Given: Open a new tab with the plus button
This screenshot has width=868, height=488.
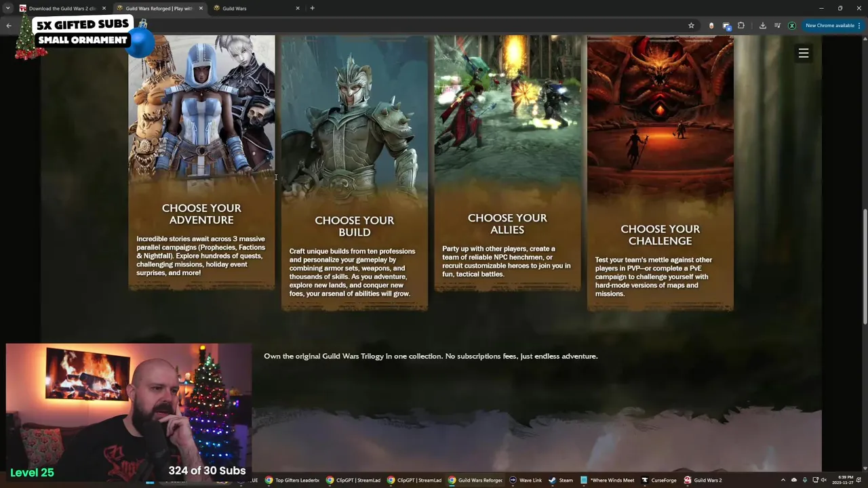Looking at the screenshot, I should (x=312, y=8).
